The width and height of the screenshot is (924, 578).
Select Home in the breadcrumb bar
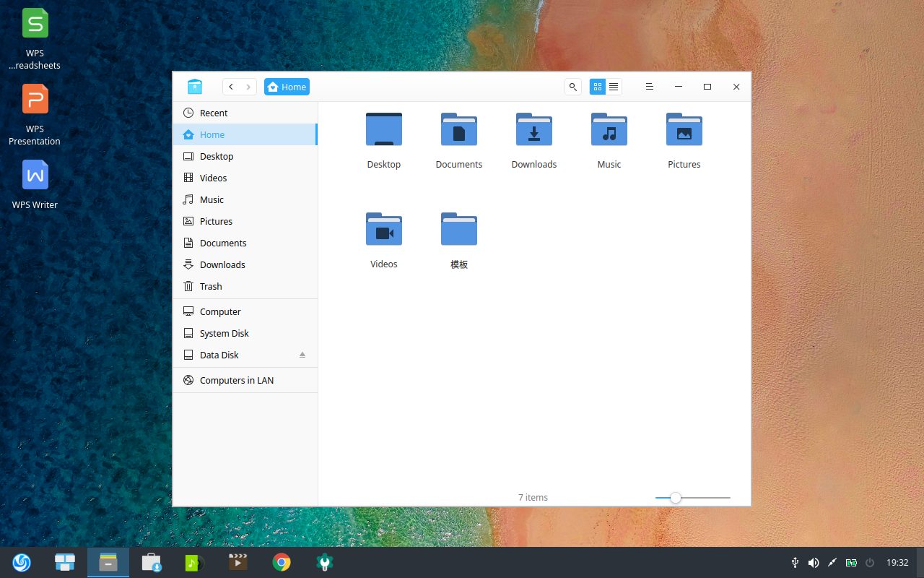pyautogui.click(x=287, y=86)
